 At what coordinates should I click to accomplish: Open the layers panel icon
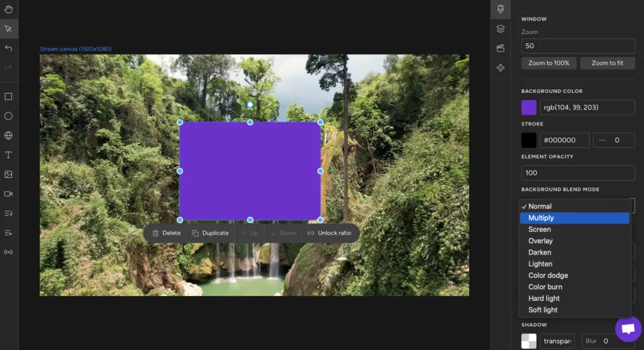500,29
